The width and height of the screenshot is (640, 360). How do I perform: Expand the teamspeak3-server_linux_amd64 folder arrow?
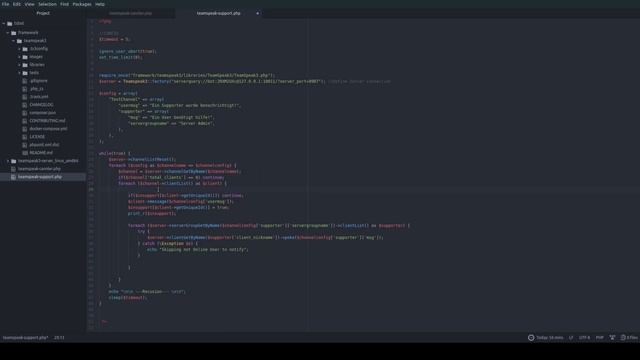point(8,161)
